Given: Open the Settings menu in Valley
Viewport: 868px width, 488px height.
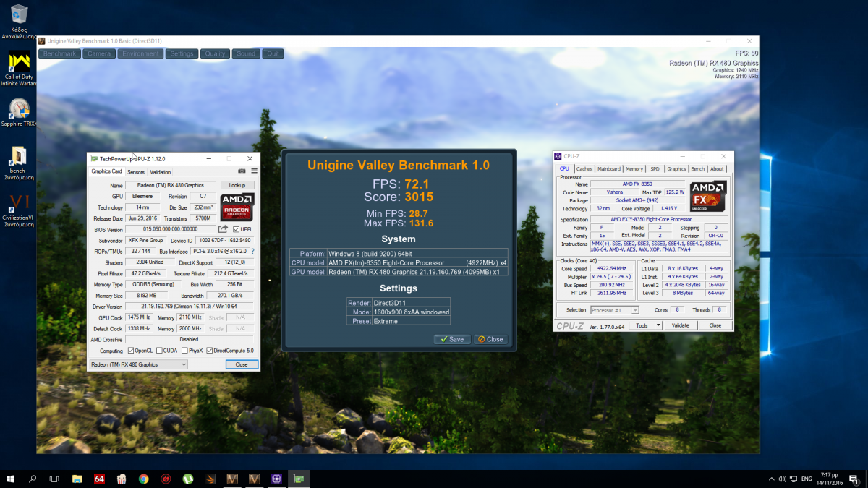Looking at the screenshot, I should 182,53.
